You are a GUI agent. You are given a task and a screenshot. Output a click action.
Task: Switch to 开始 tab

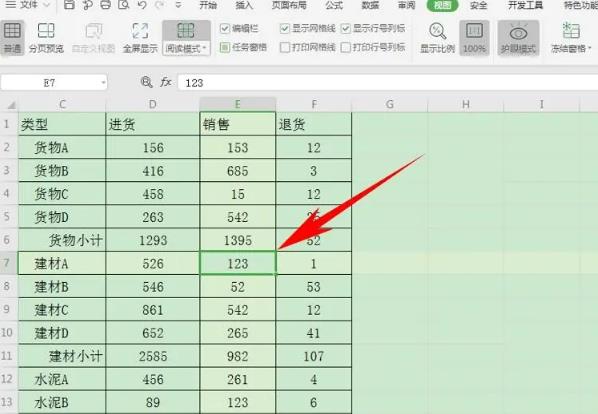click(208, 5)
